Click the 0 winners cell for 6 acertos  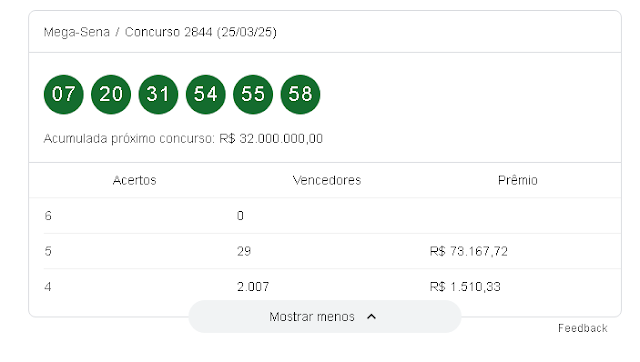(240, 215)
